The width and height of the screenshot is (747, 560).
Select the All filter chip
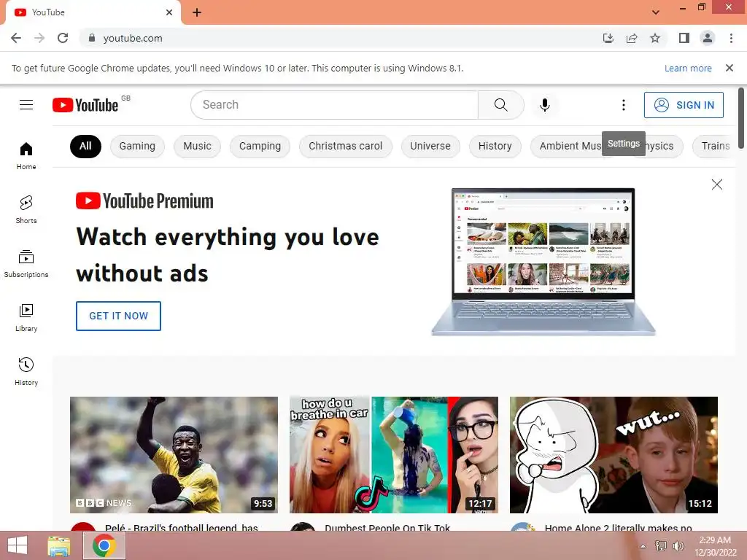[x=85, y=146]
